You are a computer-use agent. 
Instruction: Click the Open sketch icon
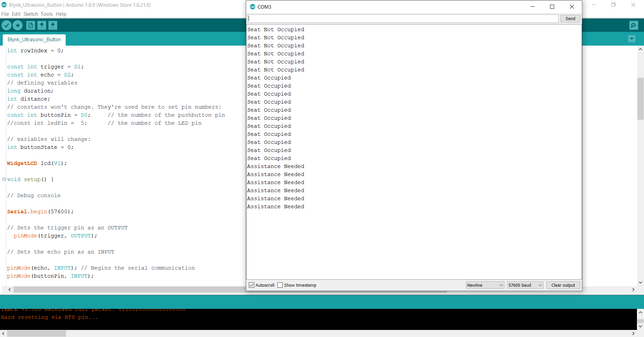[x=42, y=25]
